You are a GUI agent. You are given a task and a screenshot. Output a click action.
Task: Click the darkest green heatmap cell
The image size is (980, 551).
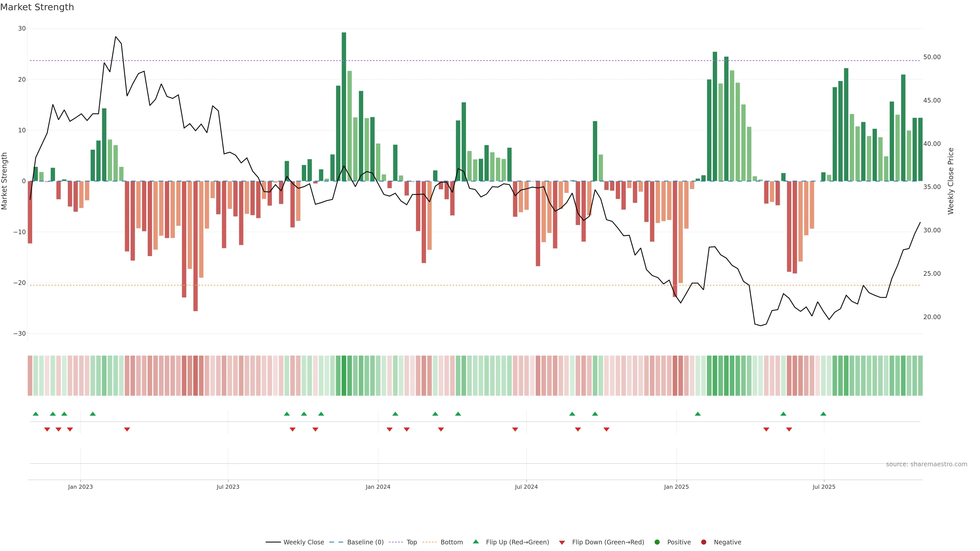pyautogui.click(x=344, y=376)
